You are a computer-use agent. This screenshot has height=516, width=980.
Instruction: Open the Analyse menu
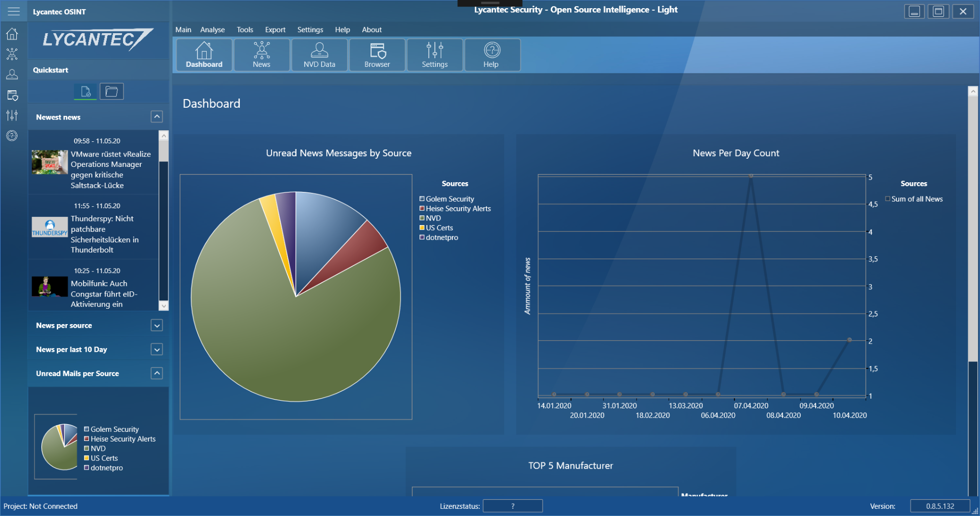pyautogui.click(x=212, y=30)
